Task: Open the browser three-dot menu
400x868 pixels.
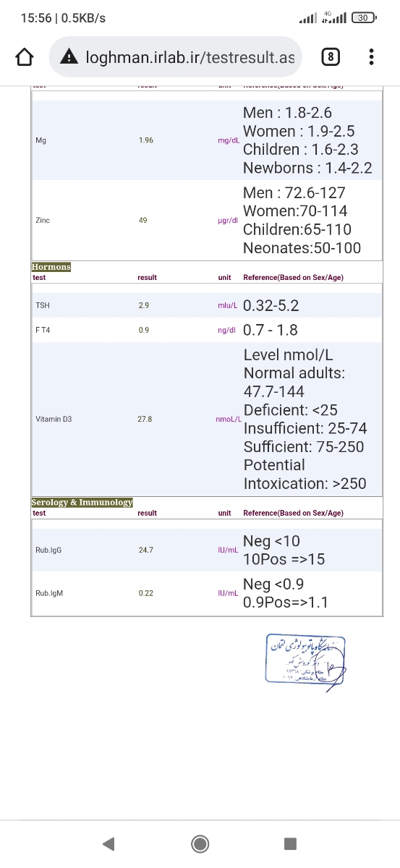Action: 371,56
